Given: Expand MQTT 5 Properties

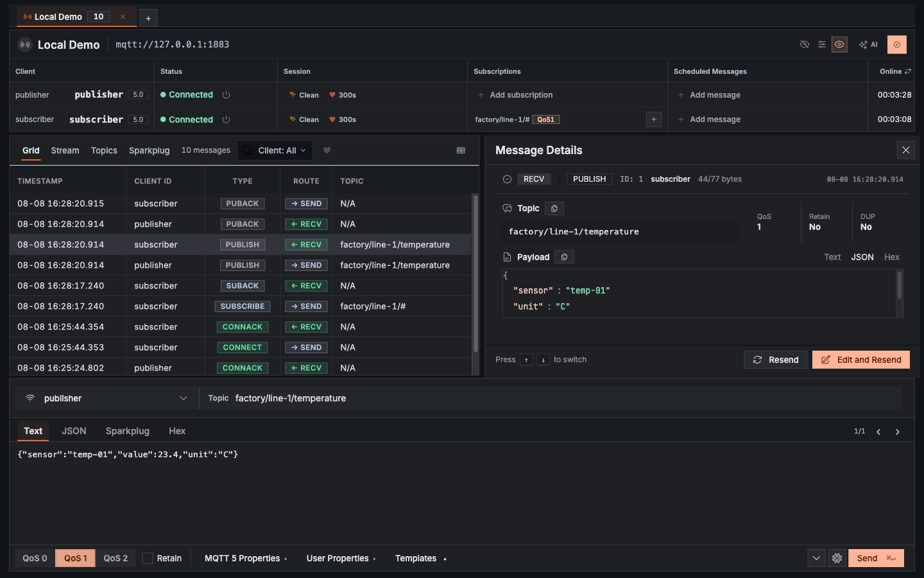Looking at the screenshot, I should (246, 558).
